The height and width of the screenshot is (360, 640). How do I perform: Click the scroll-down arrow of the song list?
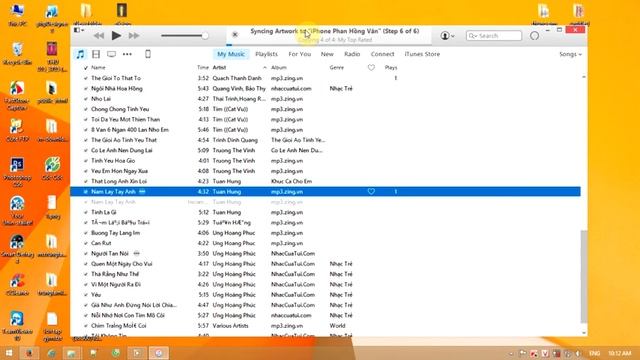[x=584, y=333]
